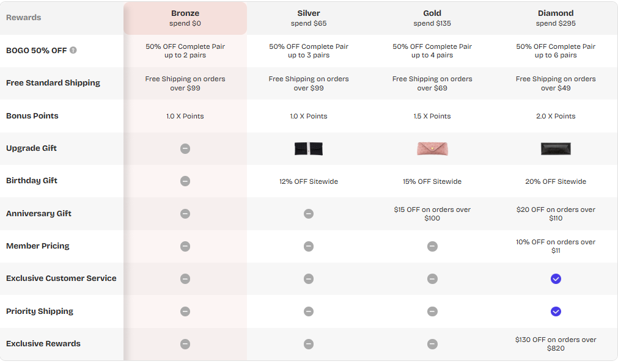The image size is (618, 364).
Task: Click Diamond's Priority Shipping checkmark icon
Action: tap(556, 311)
